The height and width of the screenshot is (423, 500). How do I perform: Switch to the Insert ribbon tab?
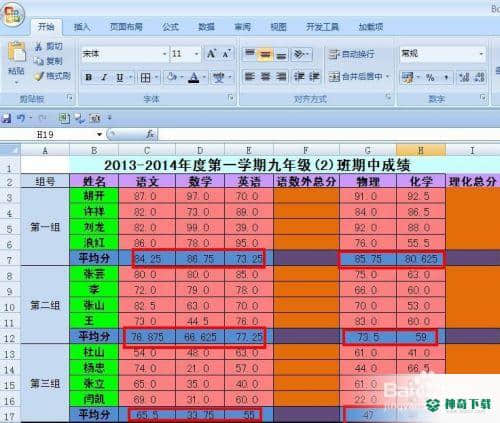tap(82, 27)
